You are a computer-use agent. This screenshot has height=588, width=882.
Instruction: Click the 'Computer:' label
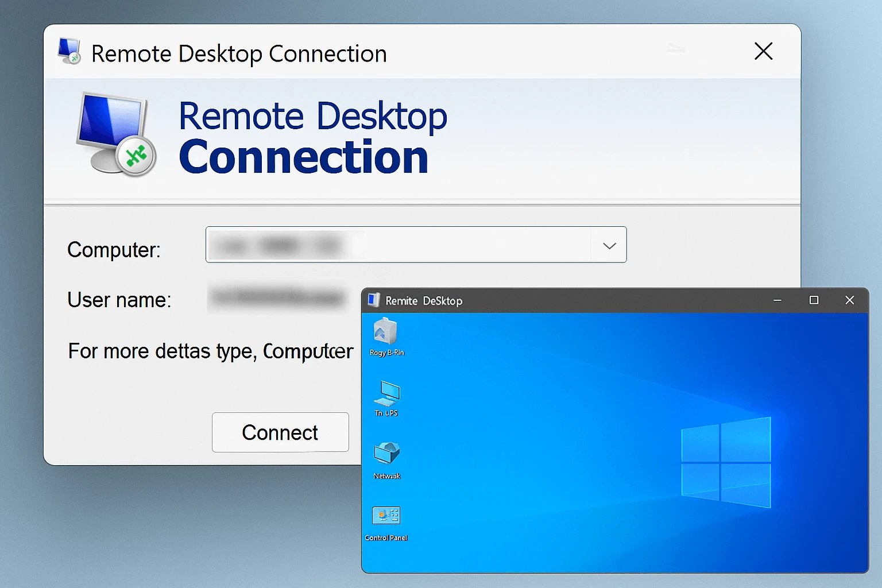pos(114,250)
